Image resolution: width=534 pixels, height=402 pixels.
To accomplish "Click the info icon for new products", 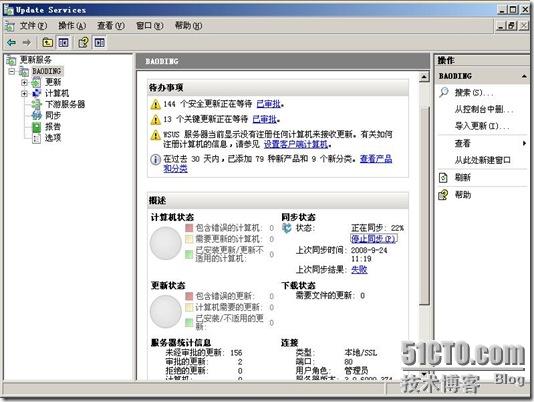I will point(155,159).
